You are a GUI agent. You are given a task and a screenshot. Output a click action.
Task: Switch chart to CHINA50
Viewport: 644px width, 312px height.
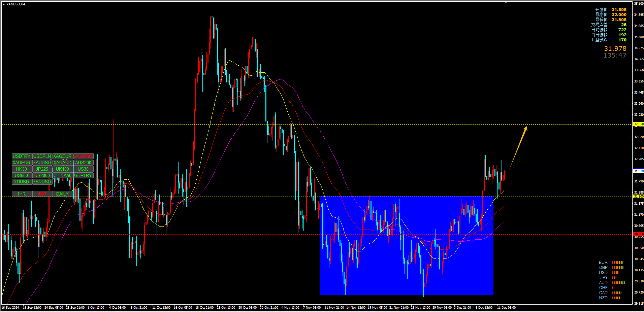coord(63,175)
